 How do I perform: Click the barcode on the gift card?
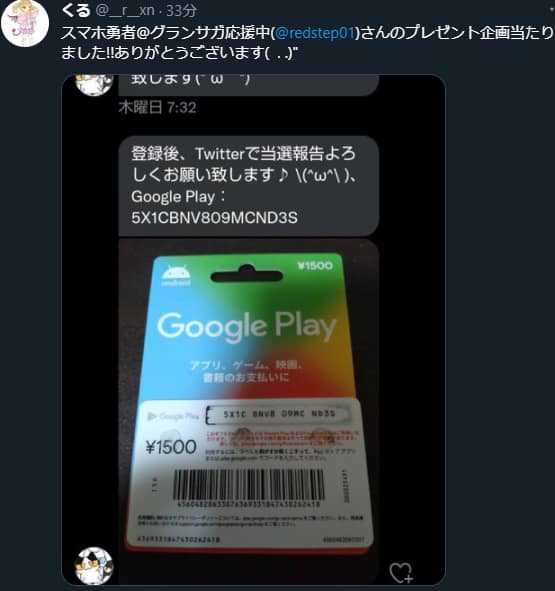click(249, 485)
